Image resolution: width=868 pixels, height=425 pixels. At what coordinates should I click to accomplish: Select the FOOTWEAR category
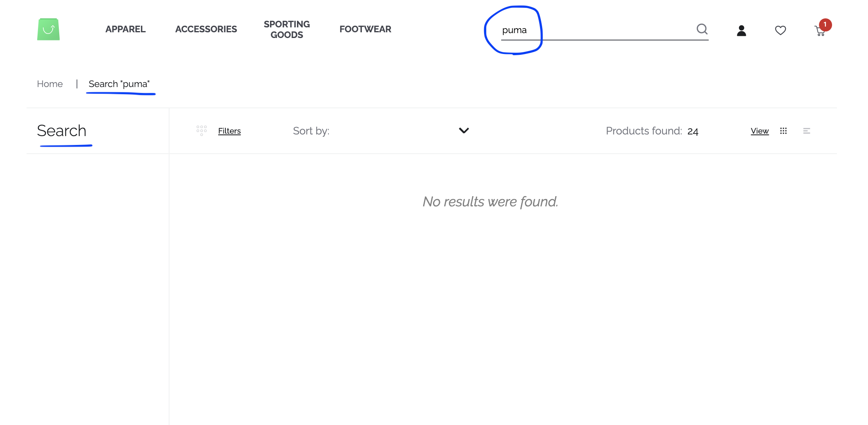pyautogui.click(x=365, y=29)
